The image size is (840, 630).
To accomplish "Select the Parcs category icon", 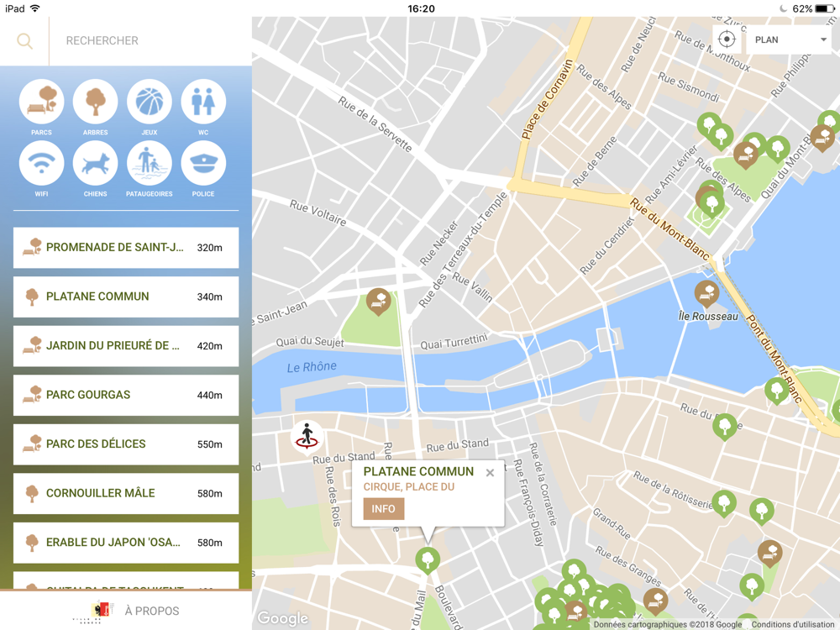I will point(41,102).
